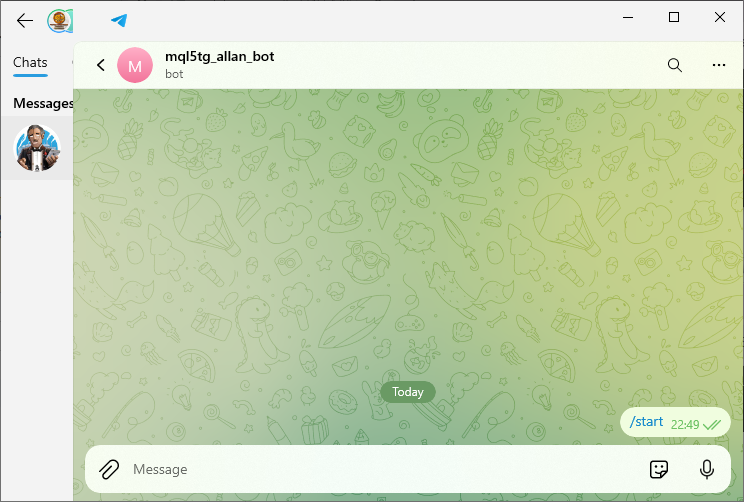Click the 22:49 message timestamp
The height and width of the screenshot is (502, 744).
coord(685,424)
